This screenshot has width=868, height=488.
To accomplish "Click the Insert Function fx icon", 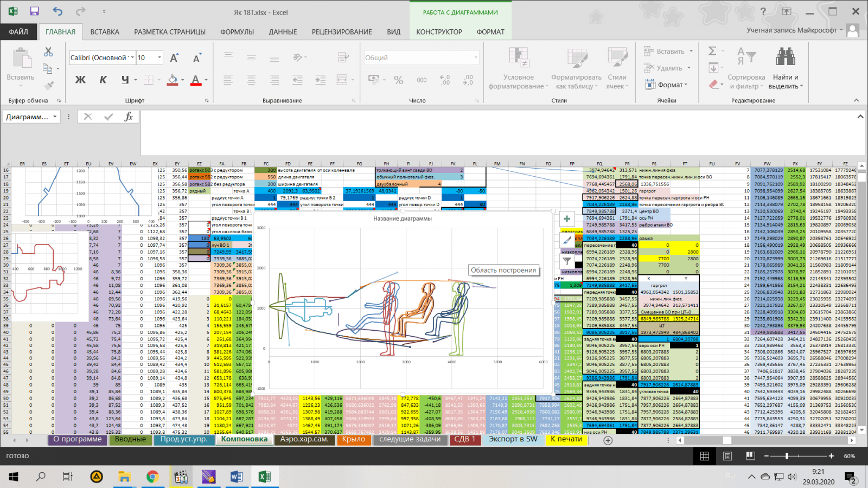I will pos(129,117).
